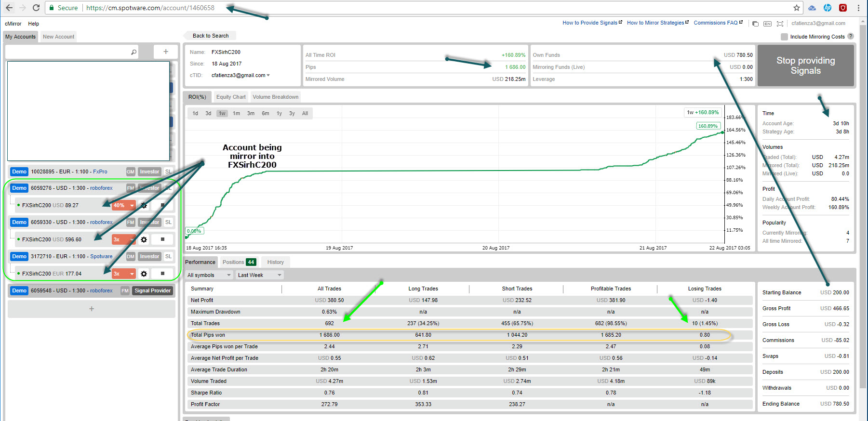Open the Positions tab

tap(239, 262)
